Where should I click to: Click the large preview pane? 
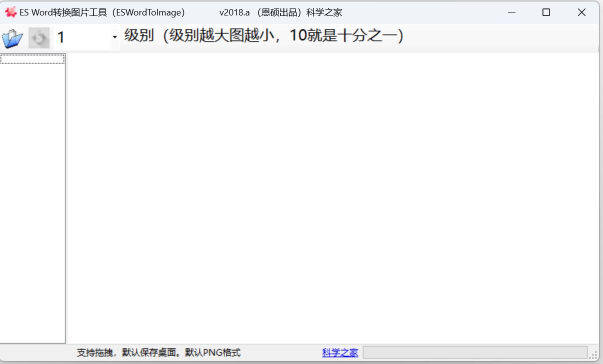point(333,198)
